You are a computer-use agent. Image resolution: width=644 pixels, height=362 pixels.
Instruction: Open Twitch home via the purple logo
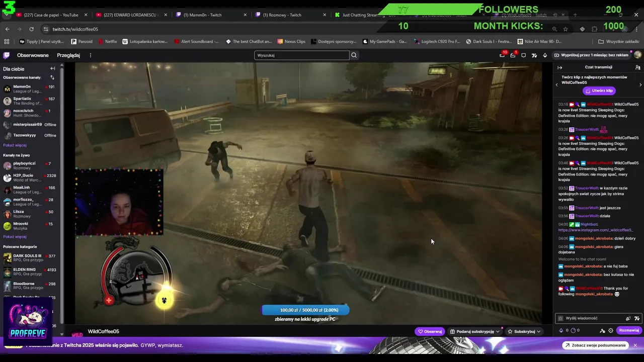(x=6, y=55)
